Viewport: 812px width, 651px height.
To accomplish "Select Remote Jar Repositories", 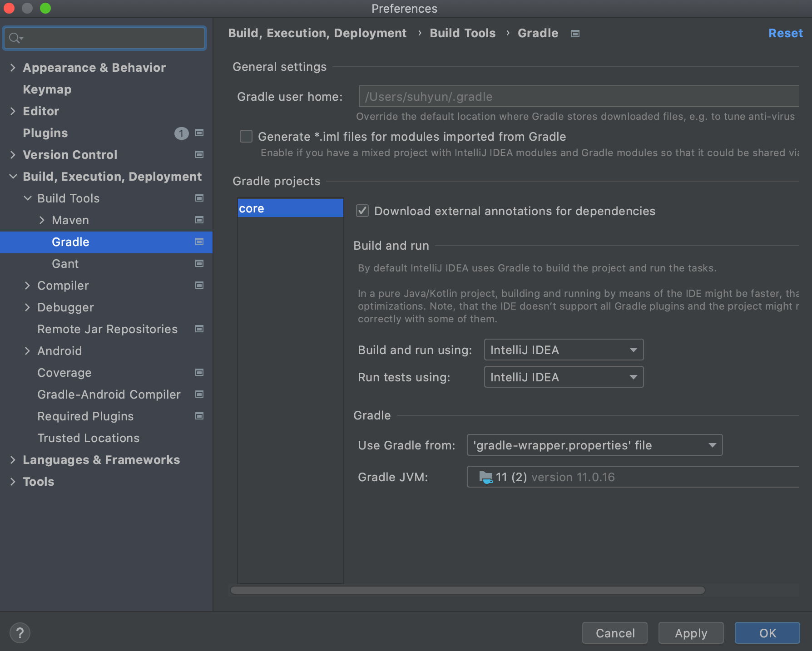I will pos(108,329).
